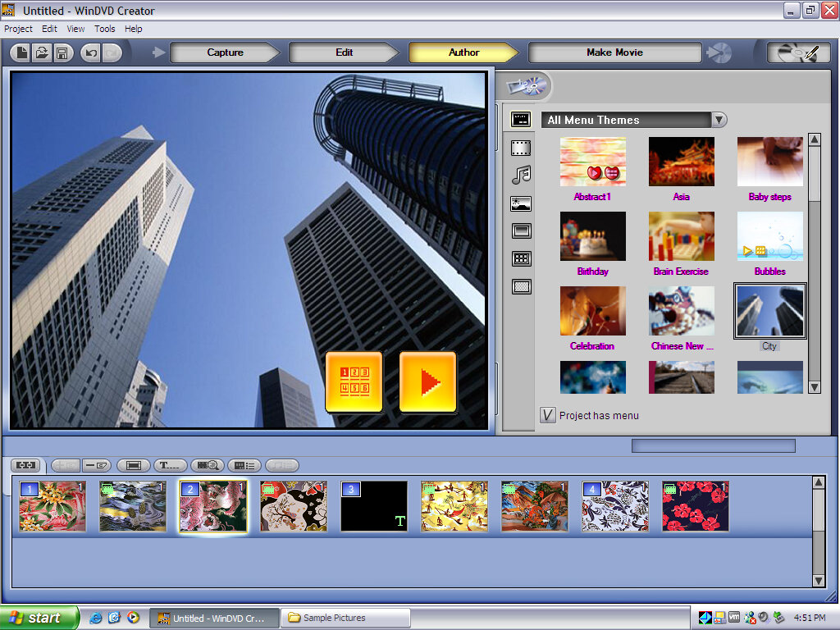The height and width of the screenshot is (630, 840).
Task: Click the orange play button on the menu preview
Action: (427, 382)
